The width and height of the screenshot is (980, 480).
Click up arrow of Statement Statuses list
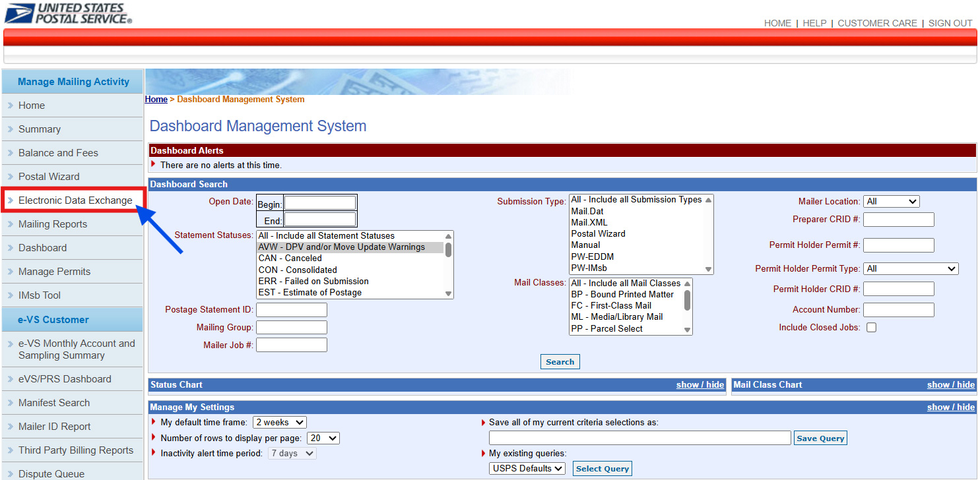(x=449, y=235)
